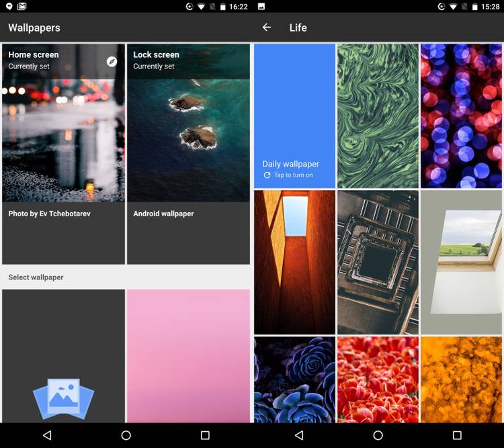Screen dimensions: 504x448
Task: Open the Home screen currently set wallpaper card
Action: click(64, 154)
